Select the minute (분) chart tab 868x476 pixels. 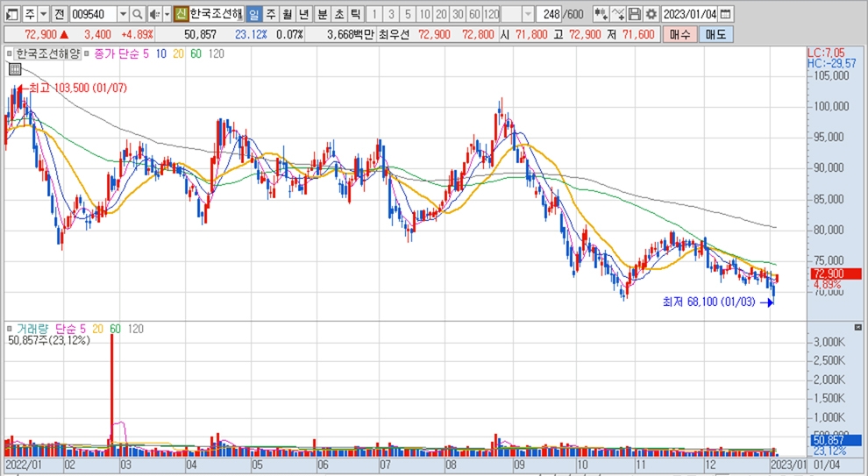click(322, 14)
